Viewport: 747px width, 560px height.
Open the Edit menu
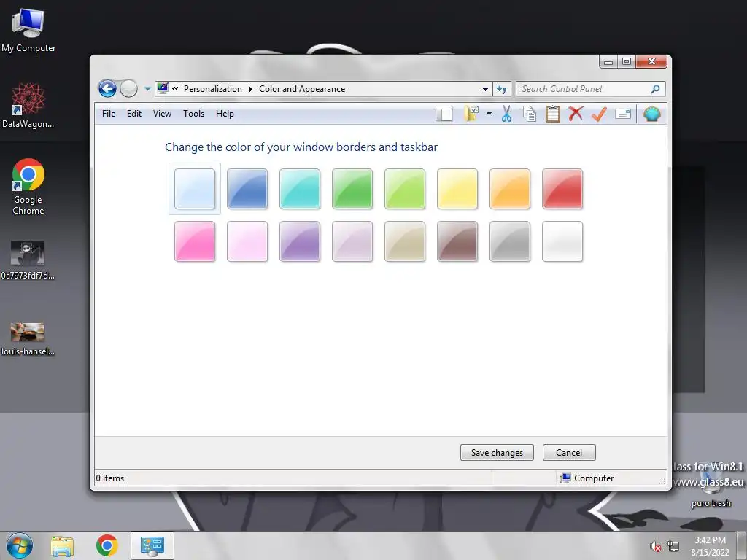click(134, 114)
